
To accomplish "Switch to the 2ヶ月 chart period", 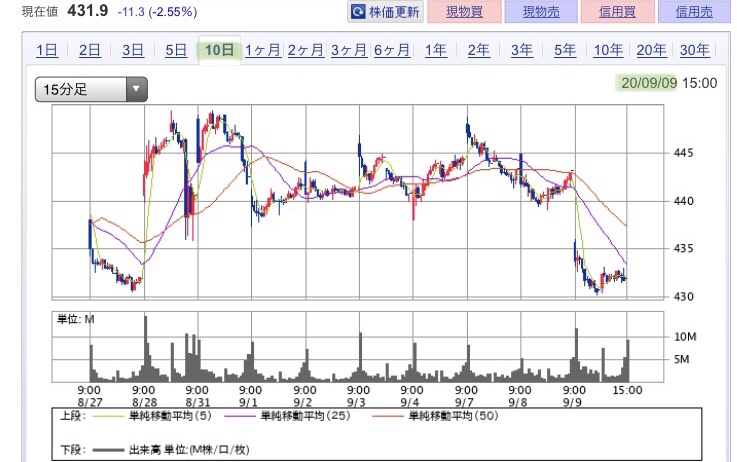I will coord(306,50).
